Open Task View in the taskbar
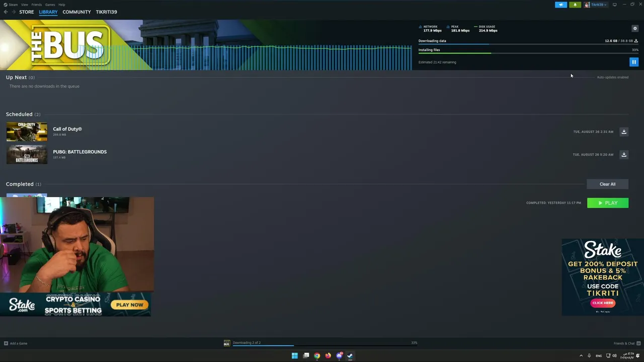Image resolution: width=644 pixels, height=362 pixels. click(306, 355)
